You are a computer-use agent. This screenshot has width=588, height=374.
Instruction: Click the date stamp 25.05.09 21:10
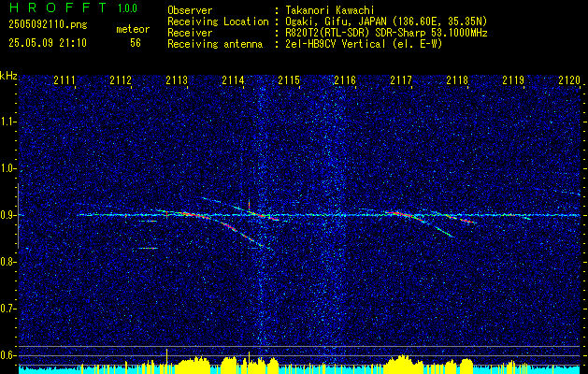point(48,43)
